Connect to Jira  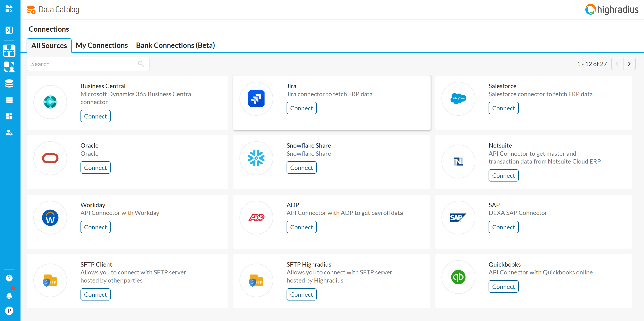301,108
